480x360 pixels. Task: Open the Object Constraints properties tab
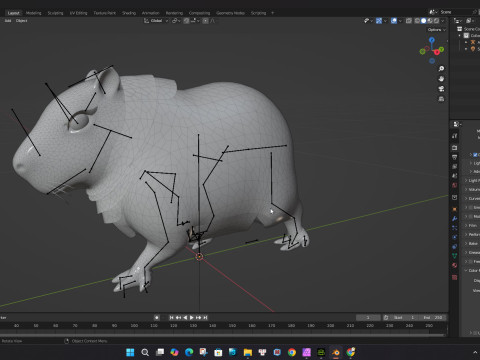click(x=455, y=247)
